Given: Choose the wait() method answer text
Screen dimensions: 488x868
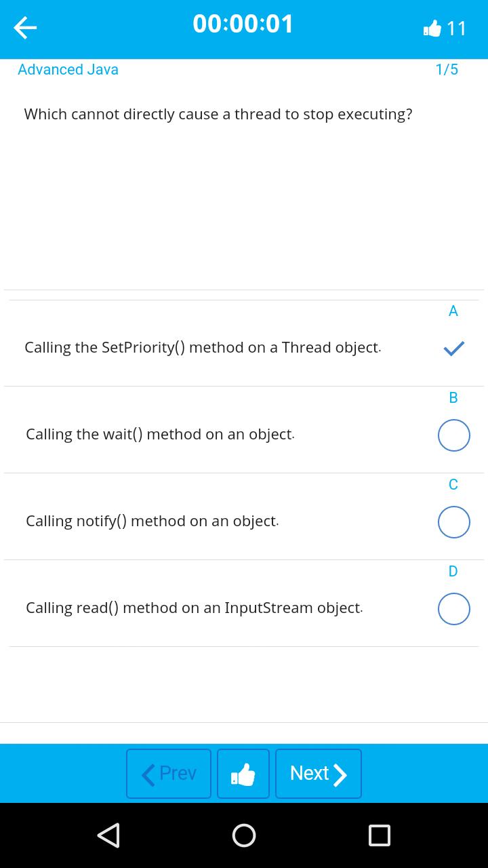Looking at the screenshot, I should pyautogui.click(x=160, y=434).
